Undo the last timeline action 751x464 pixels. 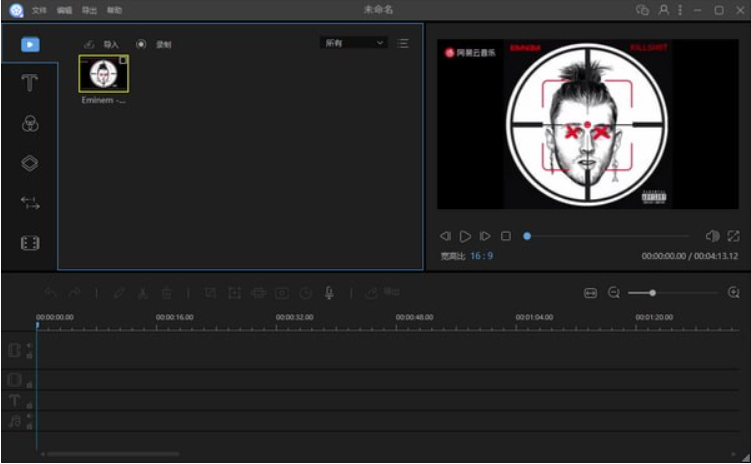(50, 293)
